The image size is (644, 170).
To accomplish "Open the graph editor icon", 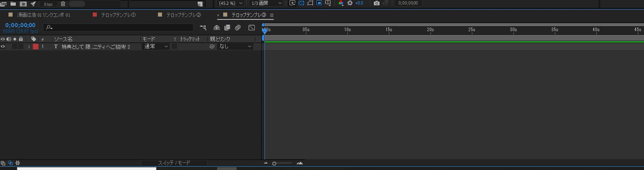I will [x=252, y=28].
